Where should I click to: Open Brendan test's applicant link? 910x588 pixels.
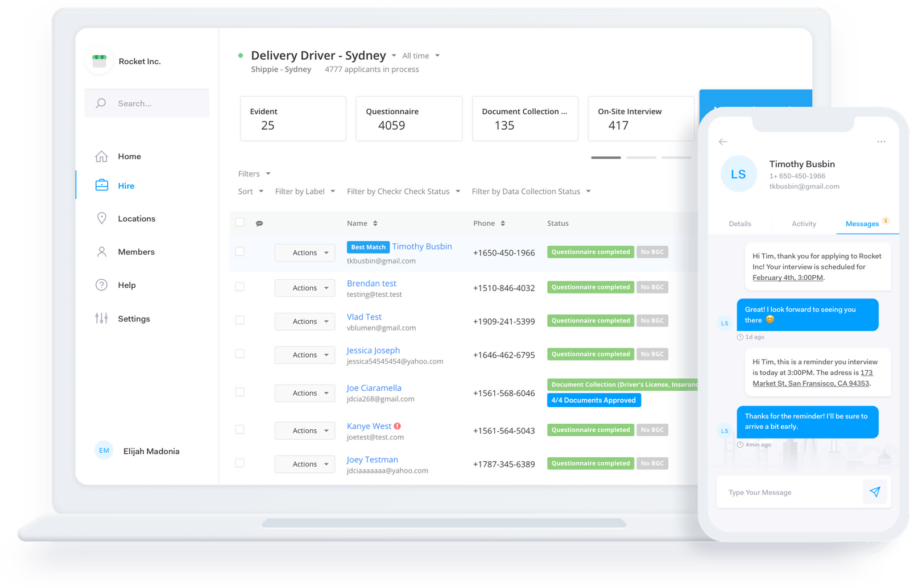371,283
